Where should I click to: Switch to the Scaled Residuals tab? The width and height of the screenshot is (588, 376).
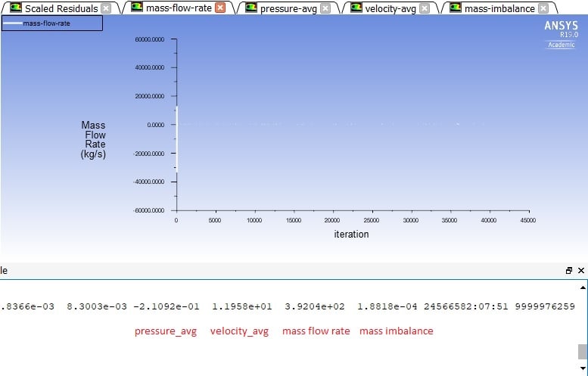61,8
